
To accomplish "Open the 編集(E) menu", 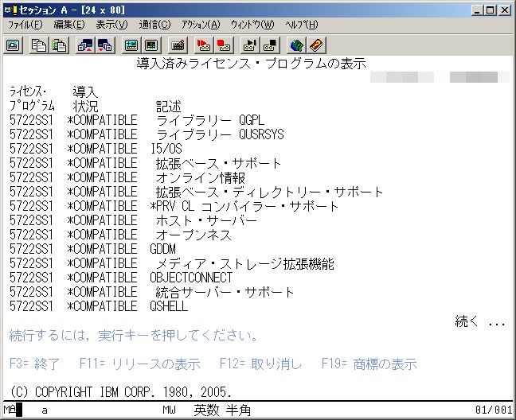I will [69, 25].
